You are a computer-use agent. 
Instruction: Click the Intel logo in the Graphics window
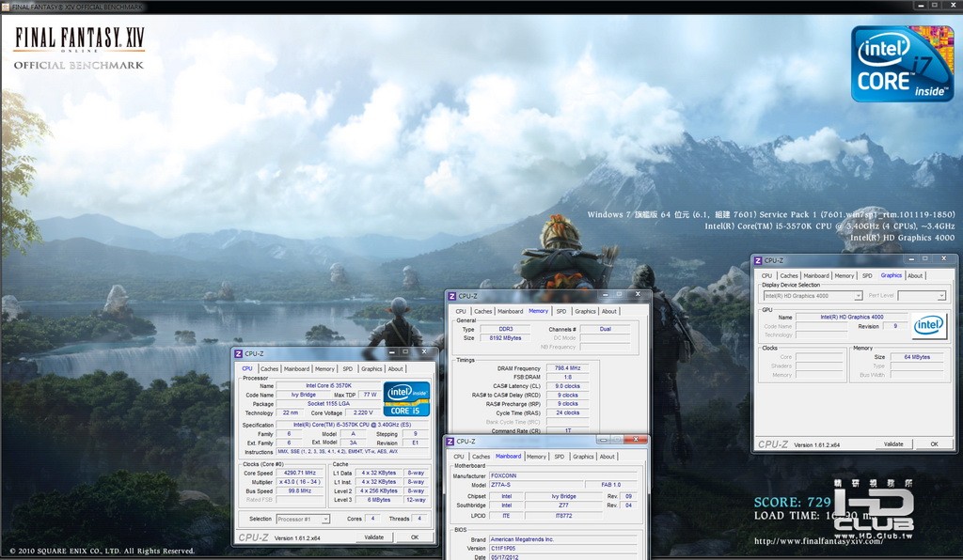pyautogui.click(x=928, y=326)
